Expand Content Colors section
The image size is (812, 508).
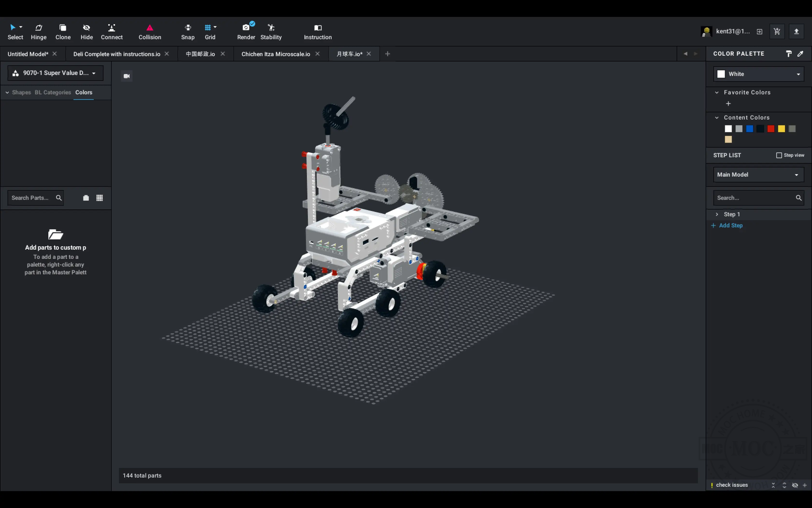pos(717,117)
